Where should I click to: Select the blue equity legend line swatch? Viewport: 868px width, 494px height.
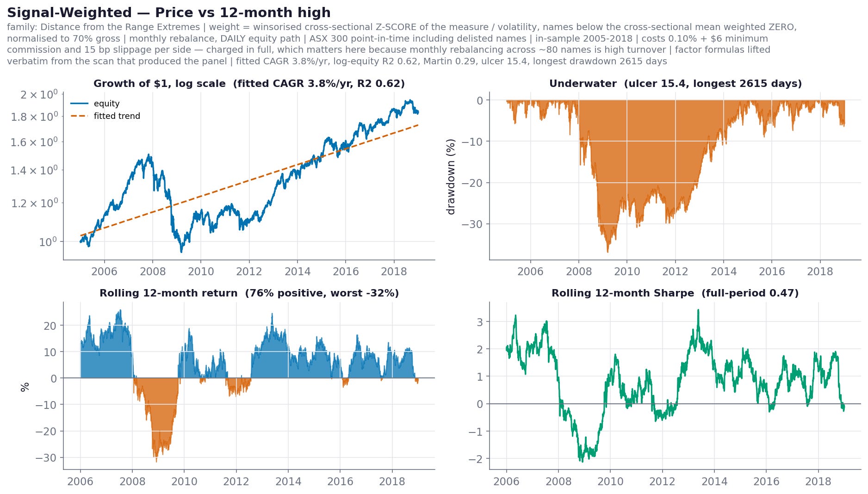(79, 104)
